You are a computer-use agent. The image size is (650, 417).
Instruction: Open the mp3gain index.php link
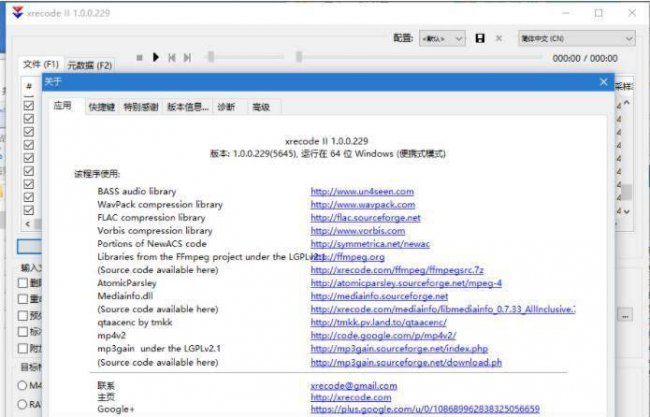[399, 349]
